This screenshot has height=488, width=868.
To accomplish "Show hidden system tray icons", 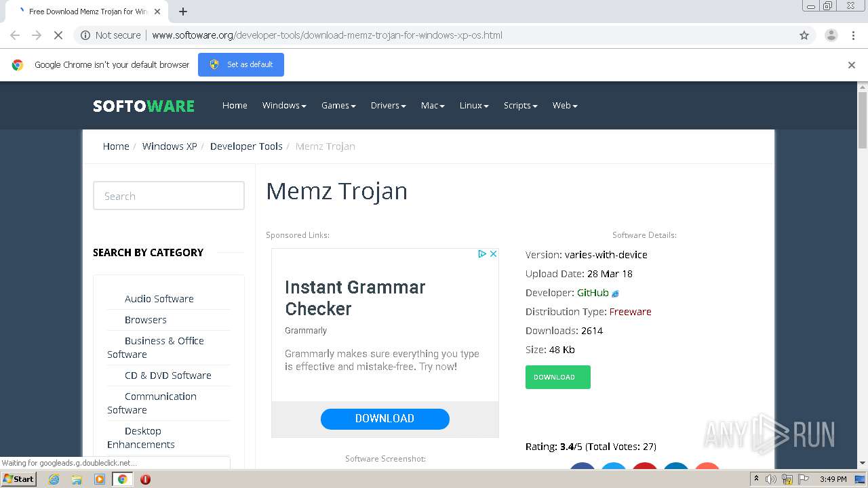I will 756,479.
